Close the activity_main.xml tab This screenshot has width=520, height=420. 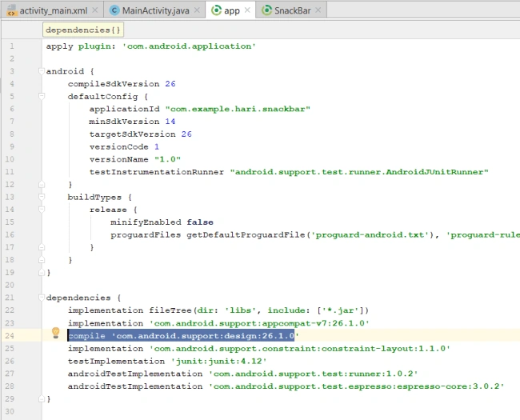point(95,10)
